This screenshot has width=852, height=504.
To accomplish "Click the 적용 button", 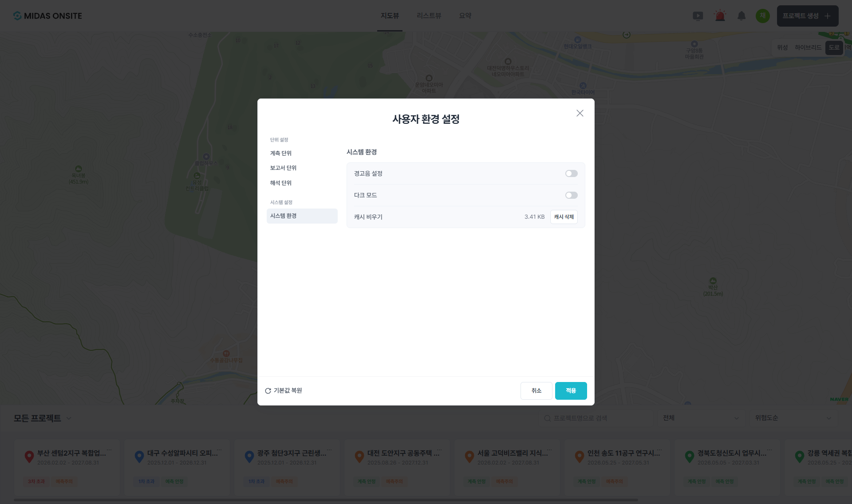I will pyautogui.click(x=571, y=391).
